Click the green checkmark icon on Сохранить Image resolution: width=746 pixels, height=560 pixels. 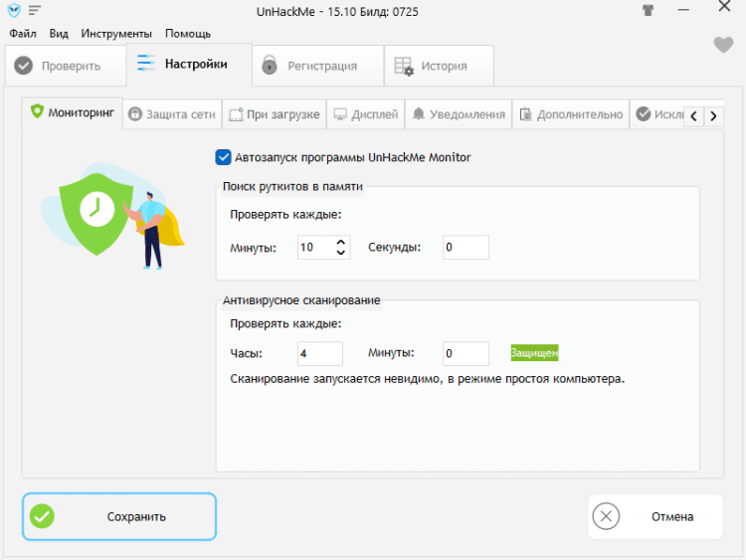tap(42, 516)
